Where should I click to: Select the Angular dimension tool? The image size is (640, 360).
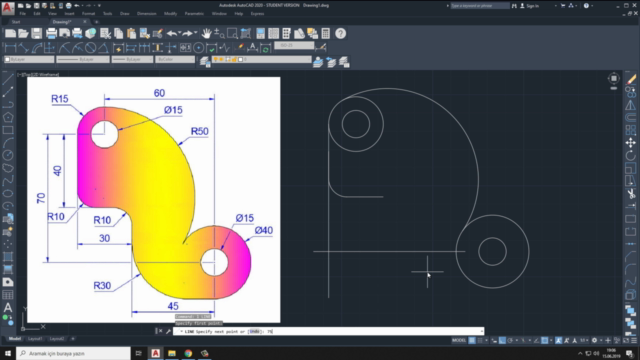click(103, 48)
